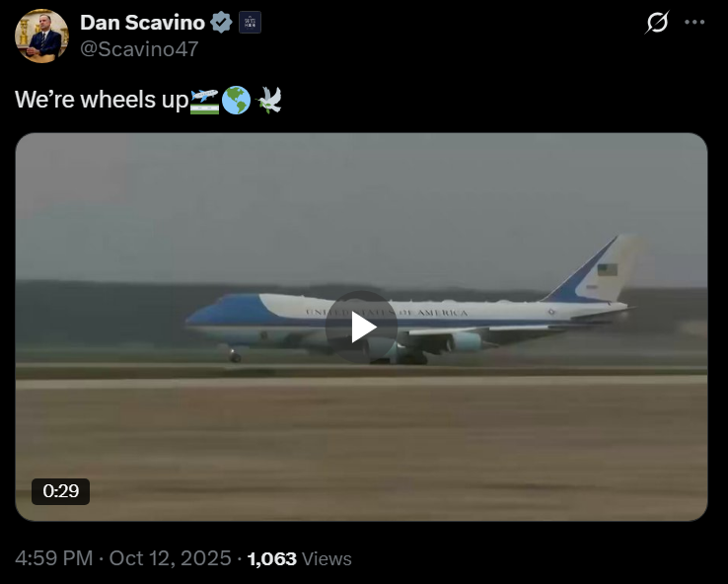Click the flag on the plane's tail
This screenshot has height=584, width=728.
tap(607, 269)
